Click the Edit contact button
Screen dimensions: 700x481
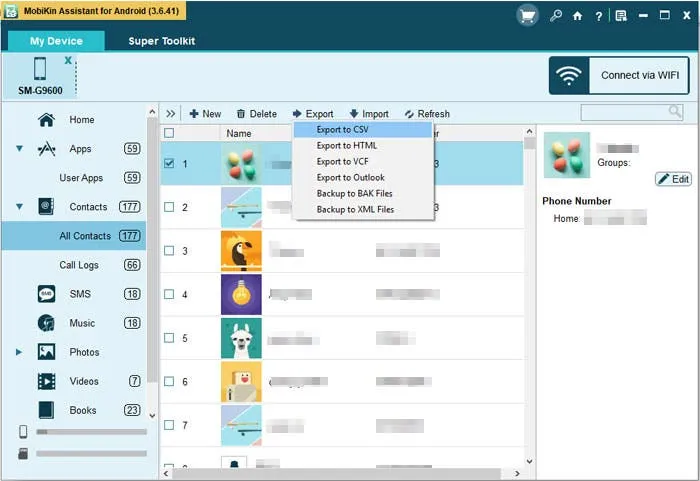point(673,179)
